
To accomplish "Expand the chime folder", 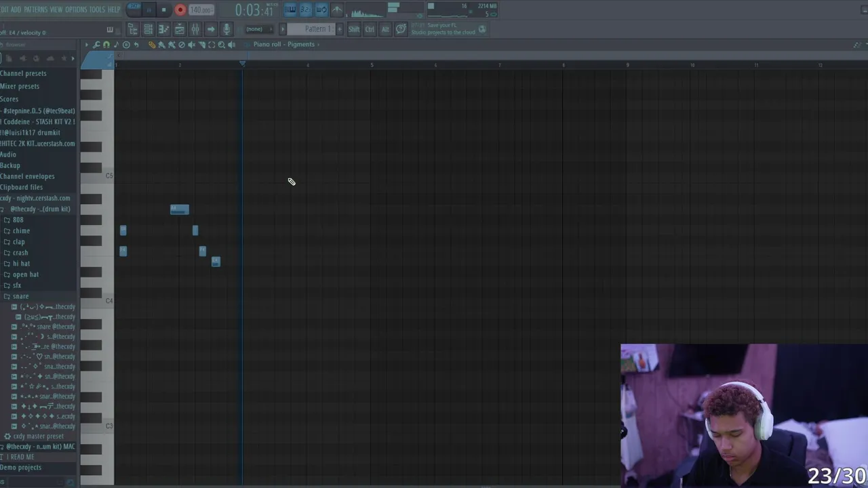I will [x=21, y=230].
